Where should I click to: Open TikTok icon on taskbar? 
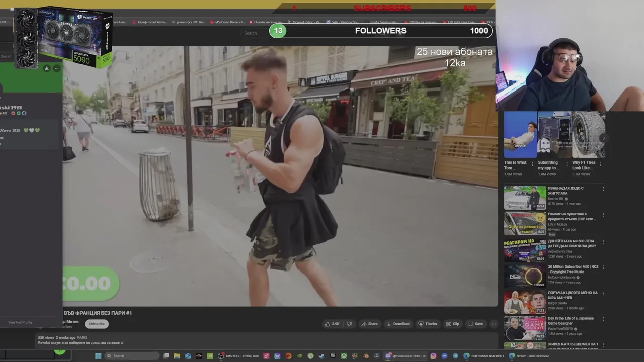click(266, 356)
